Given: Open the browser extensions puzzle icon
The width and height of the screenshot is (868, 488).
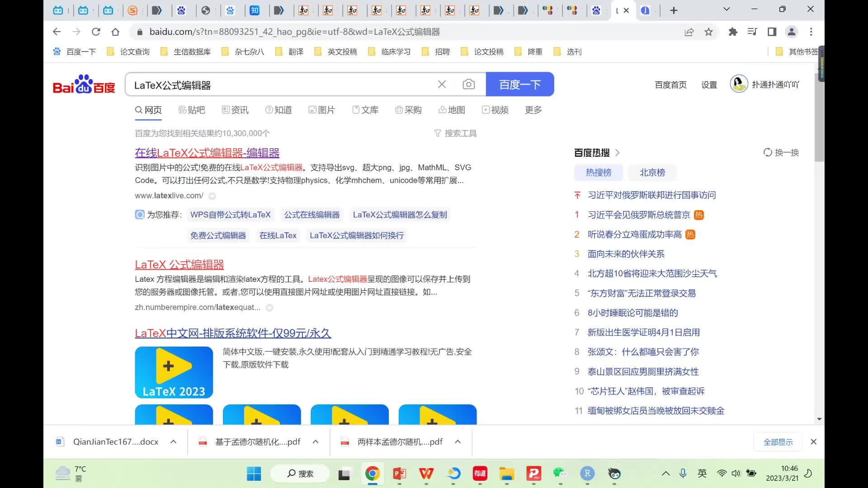Looking at the screenshot, I should pos(733,32).
